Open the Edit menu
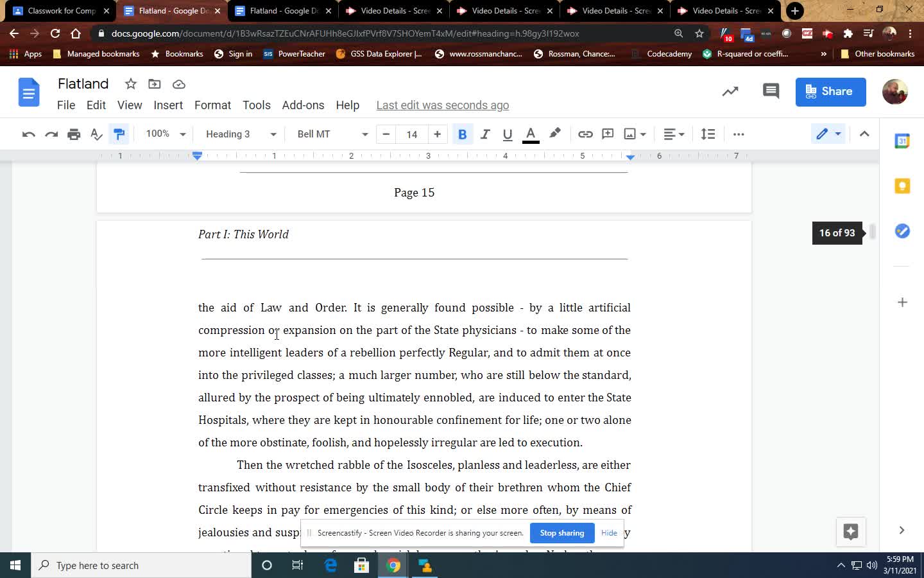The image size is (924, 578). tap(96, 105)
